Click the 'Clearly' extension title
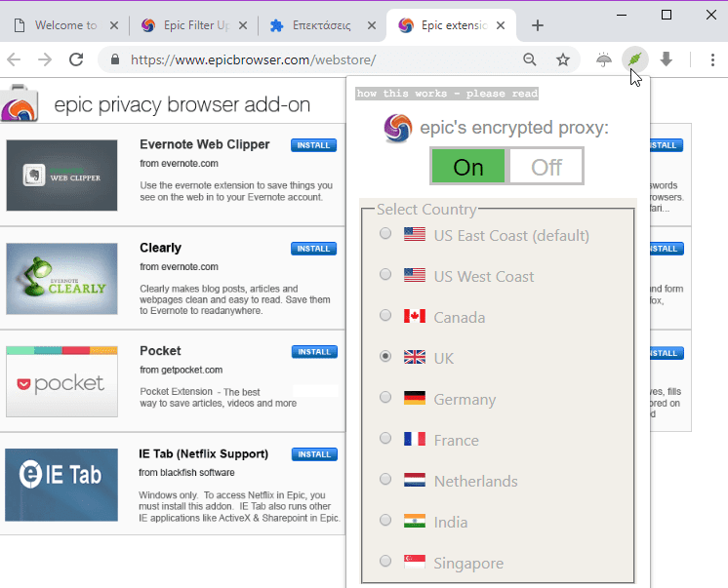Screen dimensions: 728x588 [x=161, y=249]
